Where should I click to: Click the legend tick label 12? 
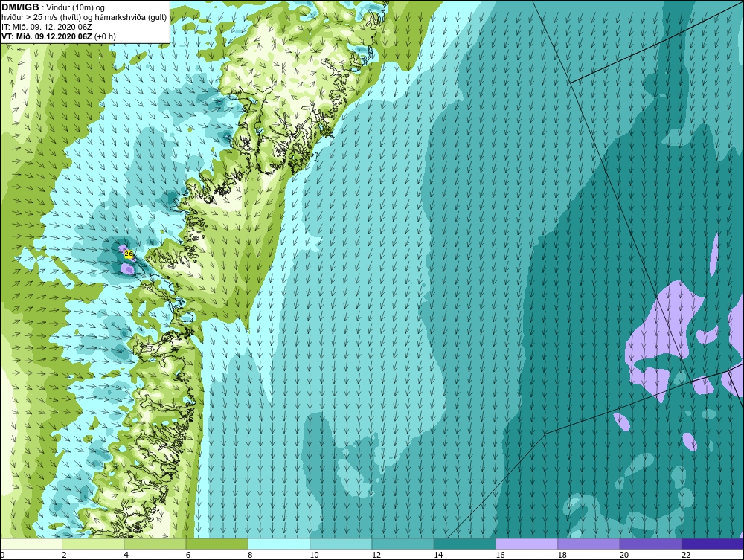376,555
